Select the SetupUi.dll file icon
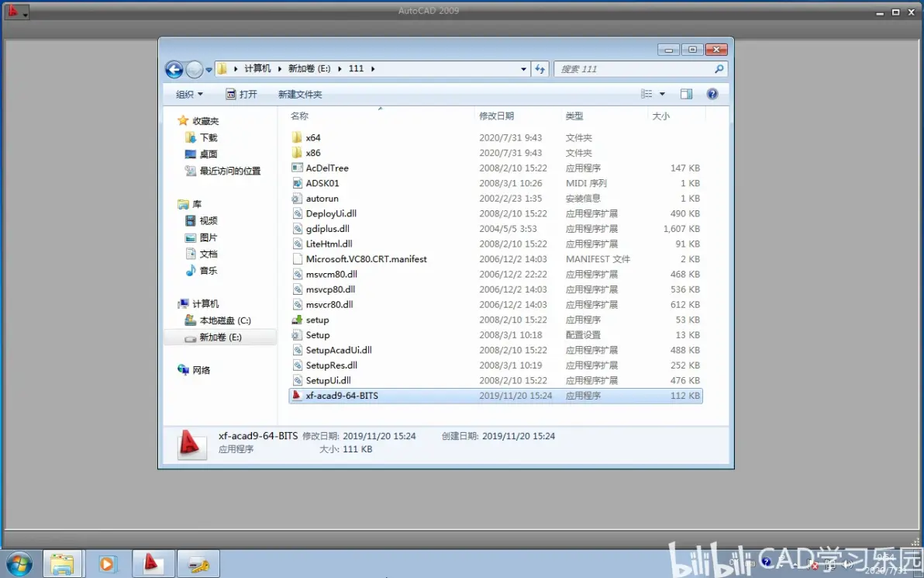The height and width of the screenshot is (578, 924). pyautogui.click(x=297, y=380)
